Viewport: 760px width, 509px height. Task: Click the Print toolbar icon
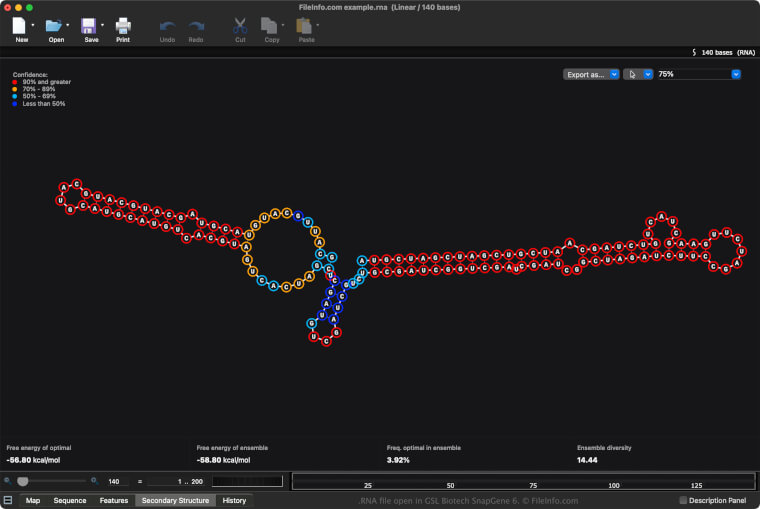coord(123,25)
